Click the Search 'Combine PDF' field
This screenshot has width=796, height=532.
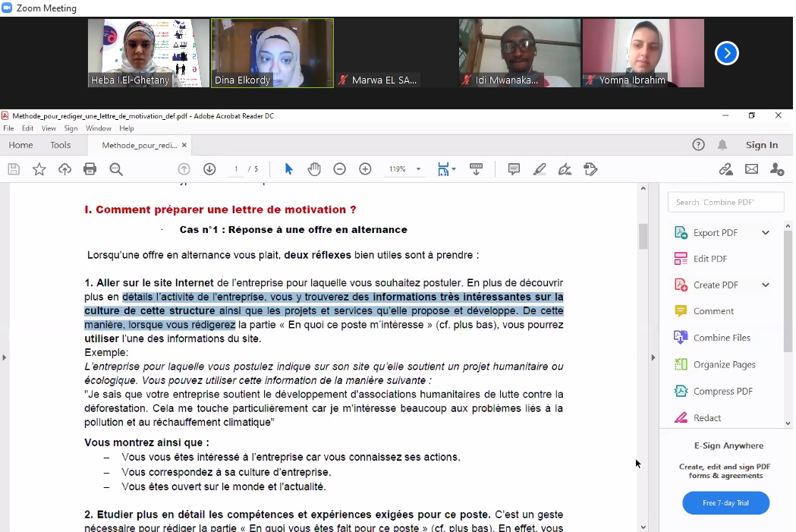point(725,203)
